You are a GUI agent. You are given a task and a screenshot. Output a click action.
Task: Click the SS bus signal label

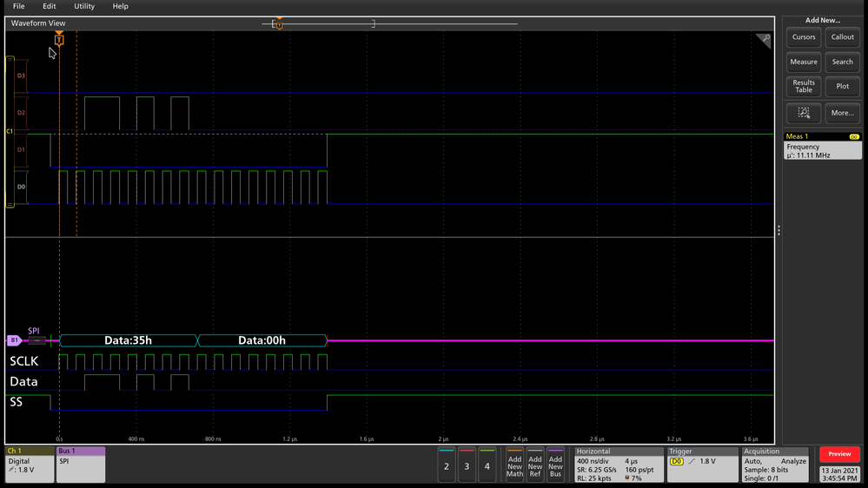click(16, 402)
